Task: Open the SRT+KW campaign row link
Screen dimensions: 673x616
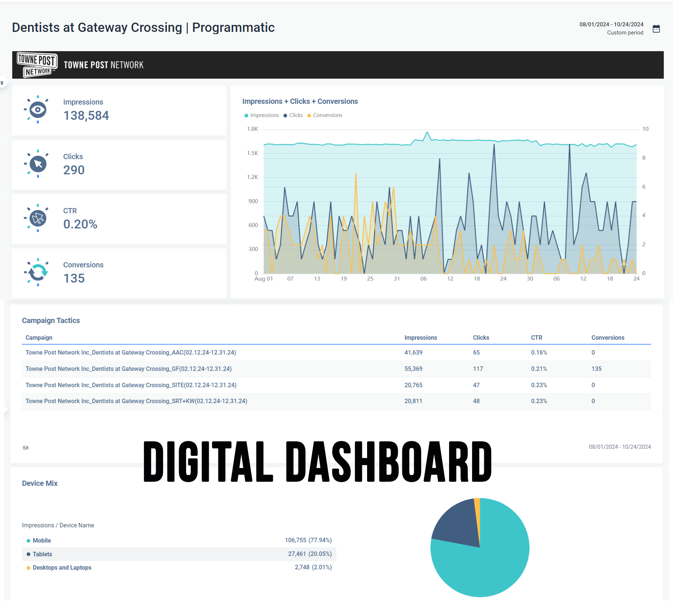Action: coord(136,401)
